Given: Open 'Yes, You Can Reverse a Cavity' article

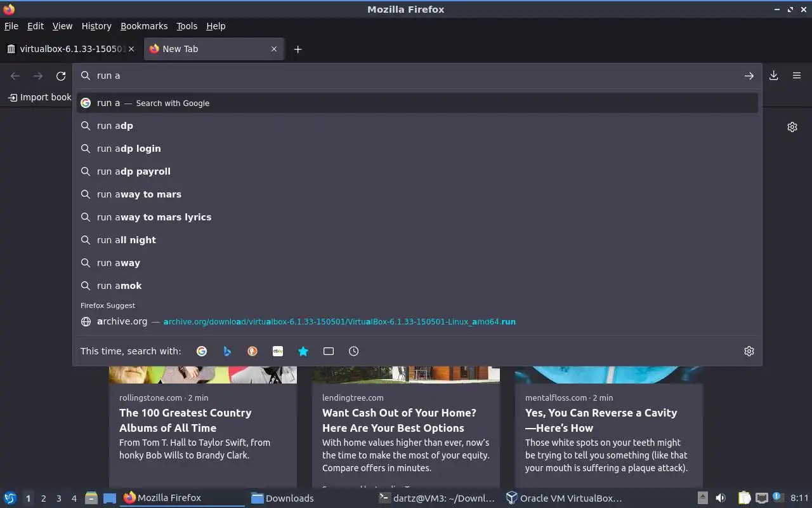Looking at the screenshot, I should pyautogui.click(x=601, y=420).
